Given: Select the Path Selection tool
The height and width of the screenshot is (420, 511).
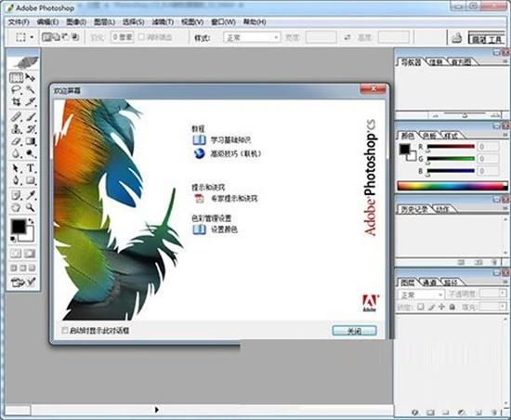Looking at the screenshot, I should click(x=16, y=168).
